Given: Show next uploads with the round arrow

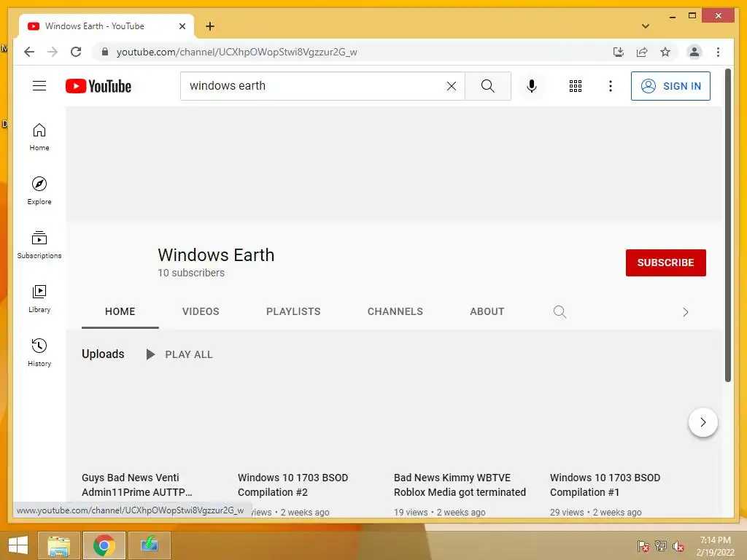Looking at the screenshot, I should 703,422.
